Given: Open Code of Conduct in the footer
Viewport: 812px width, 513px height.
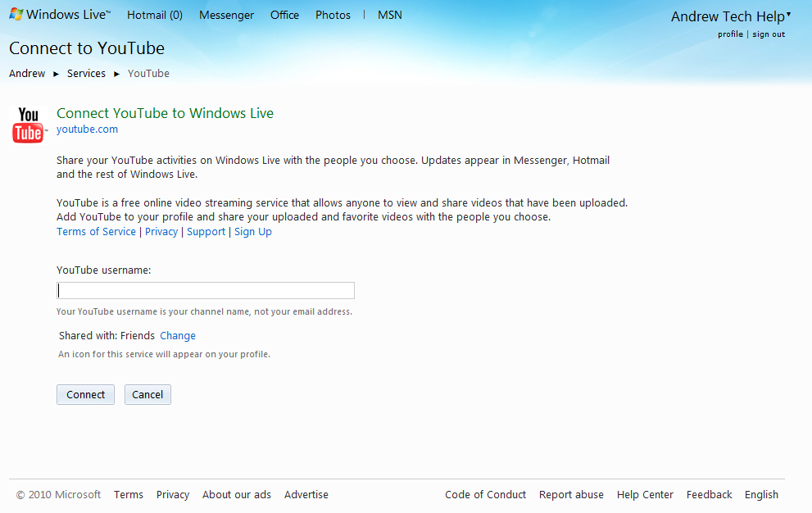Looking at the screenshot, I should pyautogui.click(x=485, y=495).
